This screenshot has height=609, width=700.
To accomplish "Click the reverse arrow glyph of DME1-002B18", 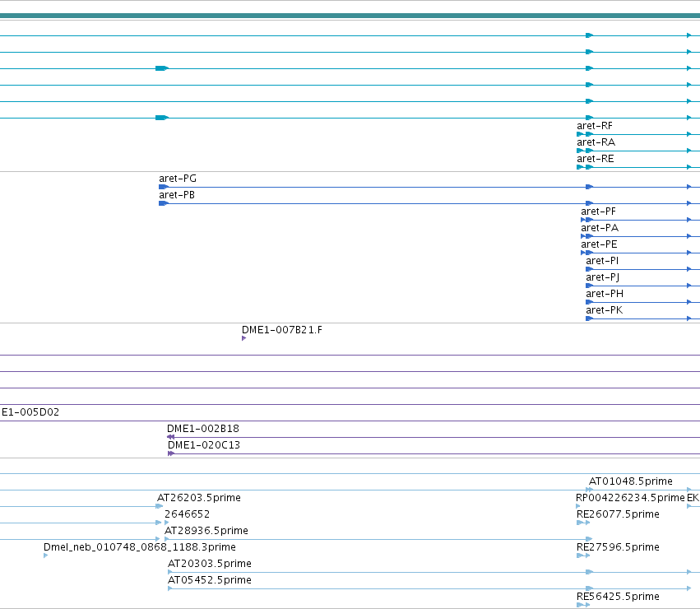I will 170,437.
